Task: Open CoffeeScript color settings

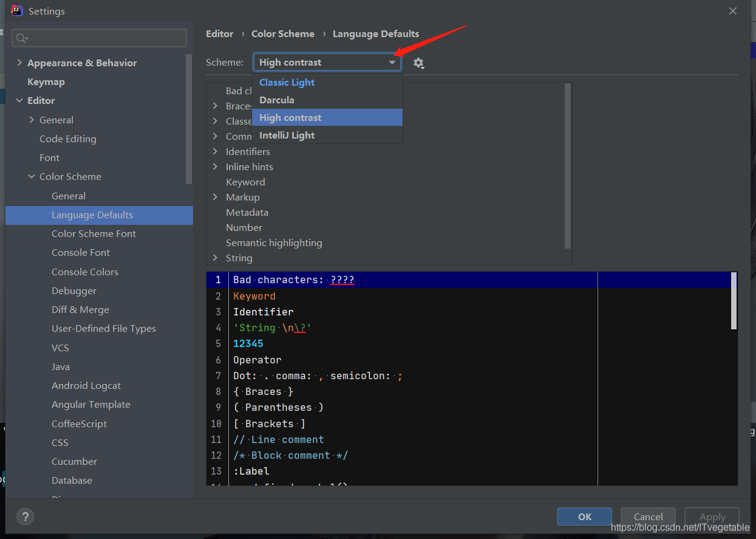Action: (x=80, y=424)
